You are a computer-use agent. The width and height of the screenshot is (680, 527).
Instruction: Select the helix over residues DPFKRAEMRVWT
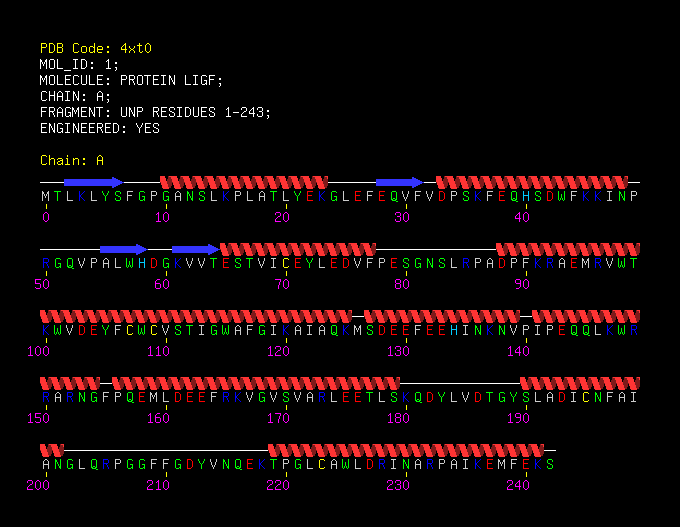(568, 249)
